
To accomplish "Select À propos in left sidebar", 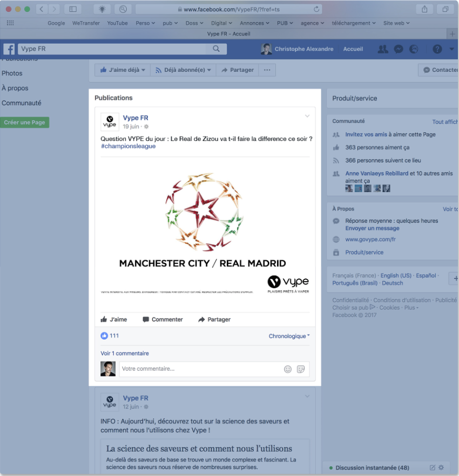I will click(x=15, y=88).
